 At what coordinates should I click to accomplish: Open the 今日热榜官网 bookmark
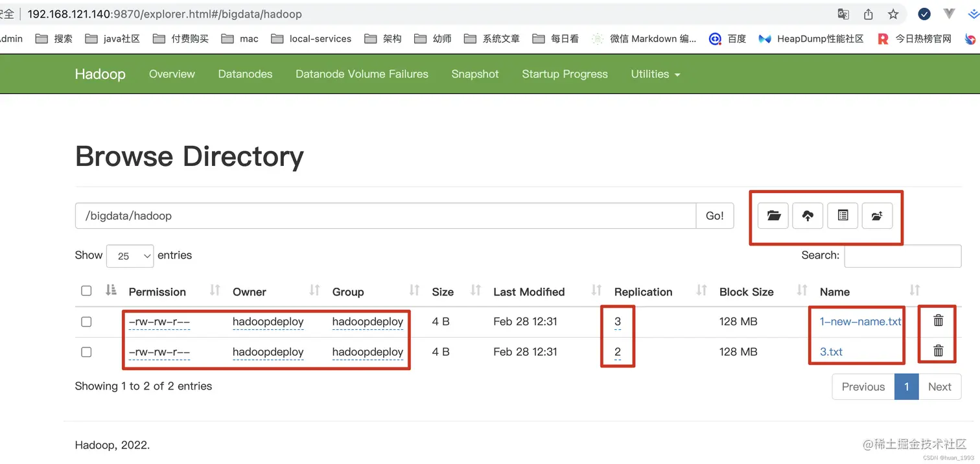coord(915,39)
